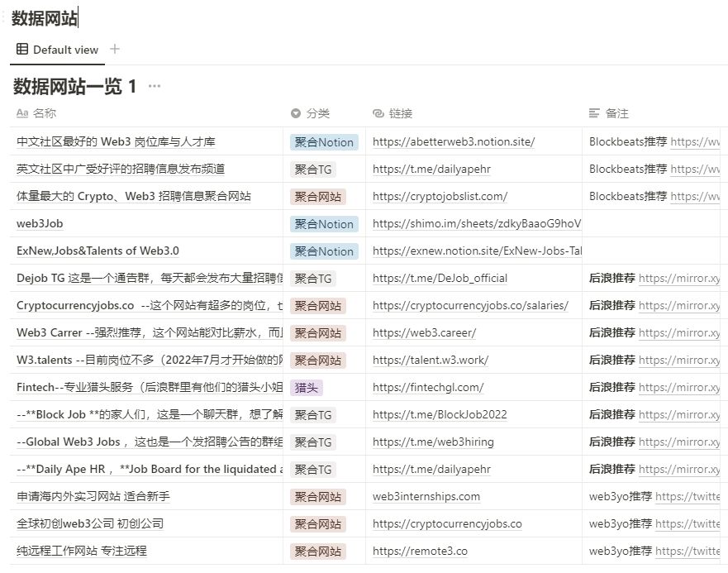Open the three-dot menu beside 数据网站一览 1

tap(155, 86)
